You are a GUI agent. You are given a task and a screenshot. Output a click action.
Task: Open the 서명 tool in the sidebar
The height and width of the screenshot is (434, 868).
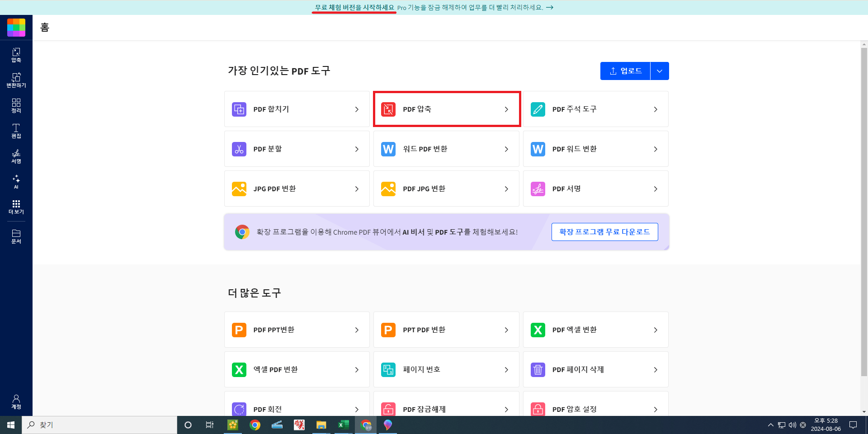click(16, 157)
